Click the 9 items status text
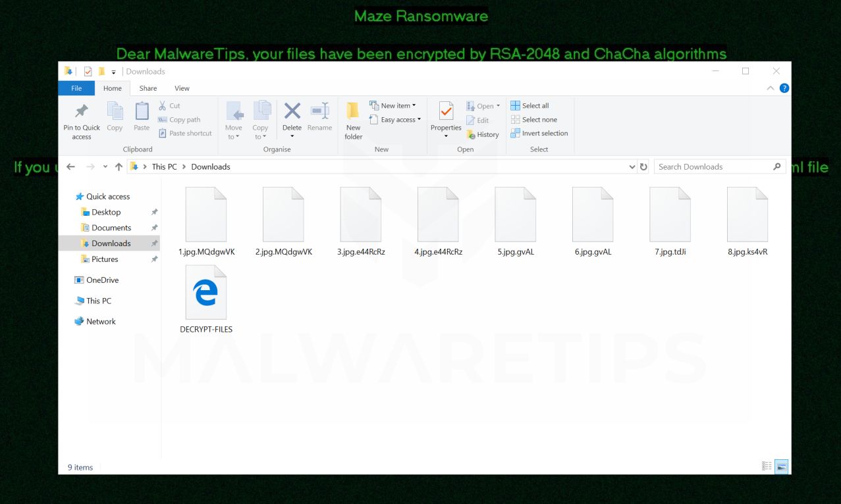841x504 pixels. (x=80, y=468)
